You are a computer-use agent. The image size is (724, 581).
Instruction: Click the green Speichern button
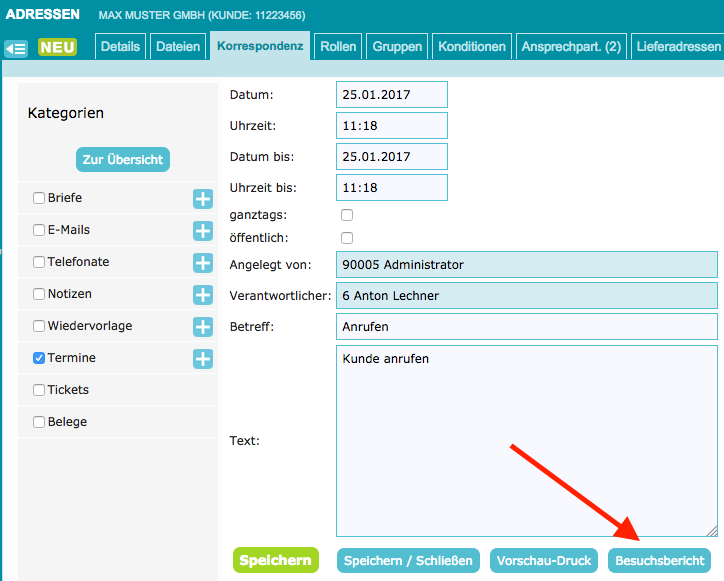tap(276, 560)
